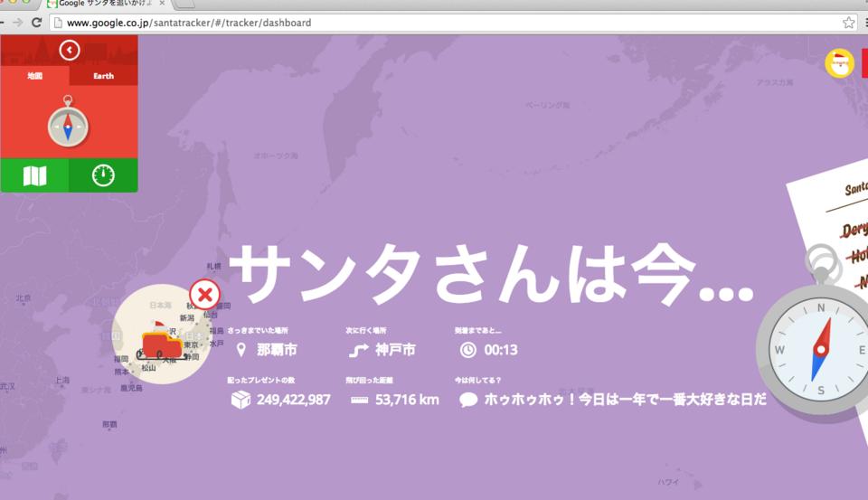
Task: Reload the page with refresh button
Action: click(x=36, y=23)
